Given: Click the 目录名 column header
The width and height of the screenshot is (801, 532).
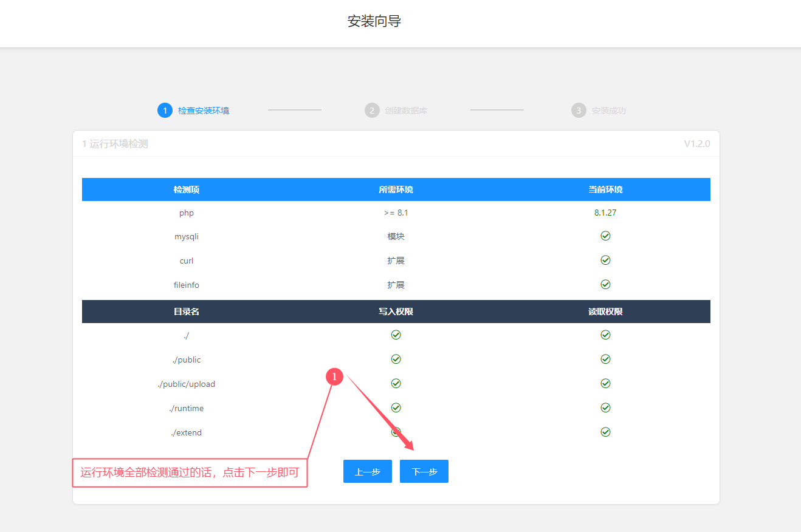Looking at the screenshot, I should (x=187, y=312).
